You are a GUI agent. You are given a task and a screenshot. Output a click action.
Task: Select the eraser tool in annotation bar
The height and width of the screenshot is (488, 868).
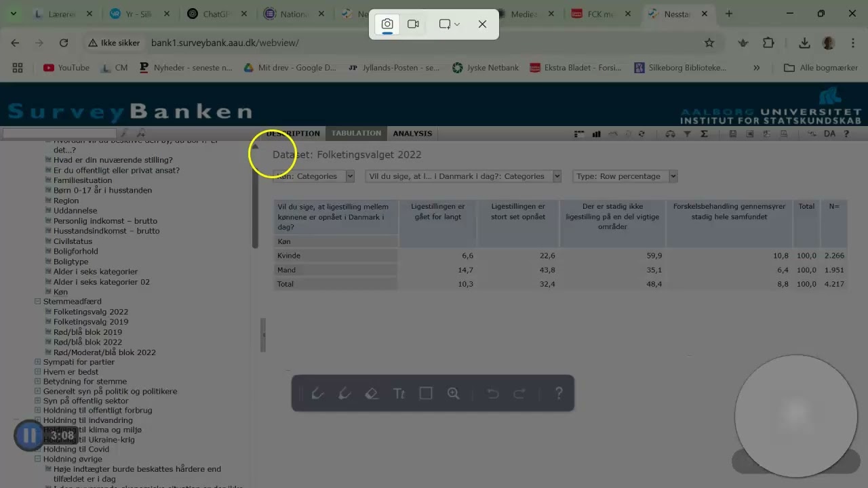click(x=371, y=393)
